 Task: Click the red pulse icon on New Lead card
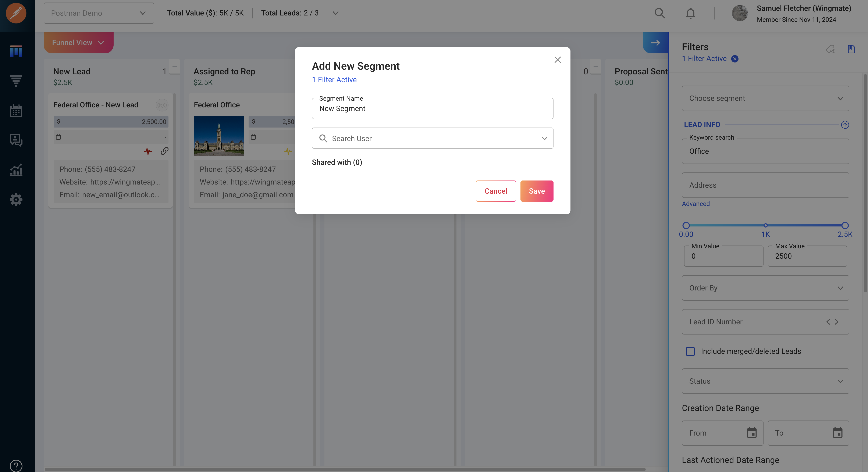click(147, 151)
